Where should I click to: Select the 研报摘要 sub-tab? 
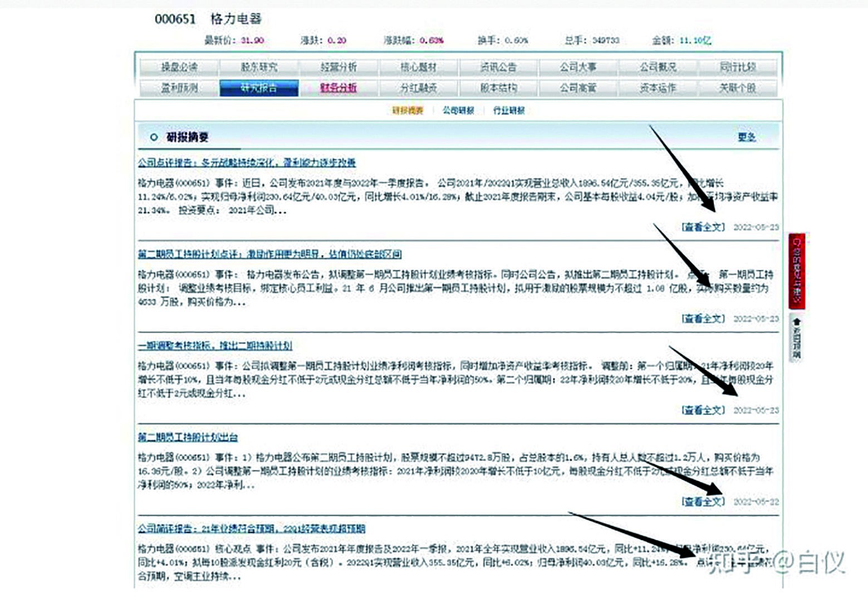[408, 110]
